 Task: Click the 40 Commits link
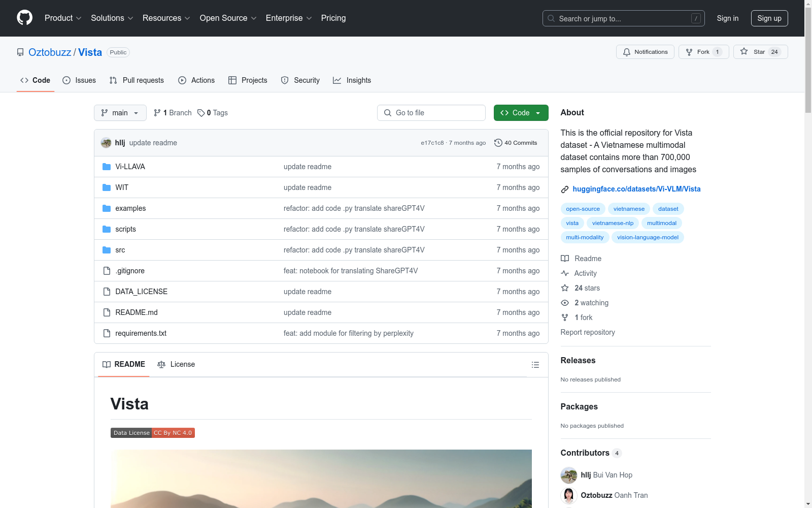(x=516, y=143)
